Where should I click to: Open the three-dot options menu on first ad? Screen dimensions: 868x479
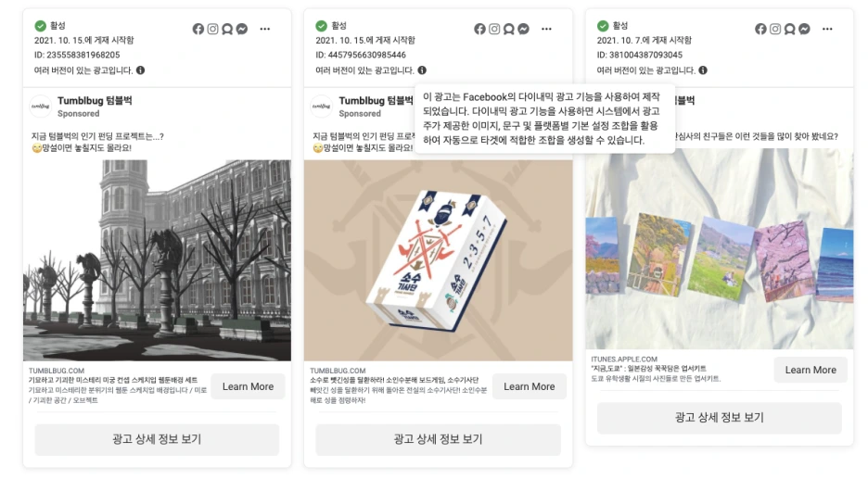tap(265, 29)
